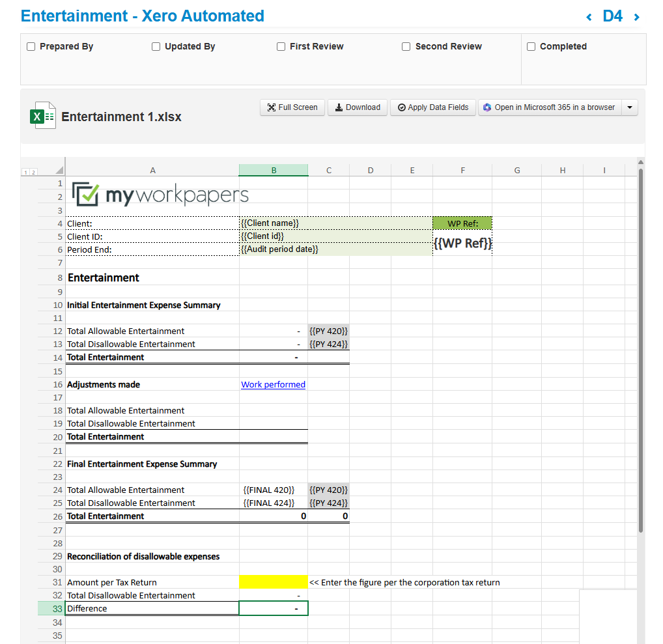The image size is (663, 644).
Task: Select the yellow Amount per Tax Return cell
Action: point(273,582)
